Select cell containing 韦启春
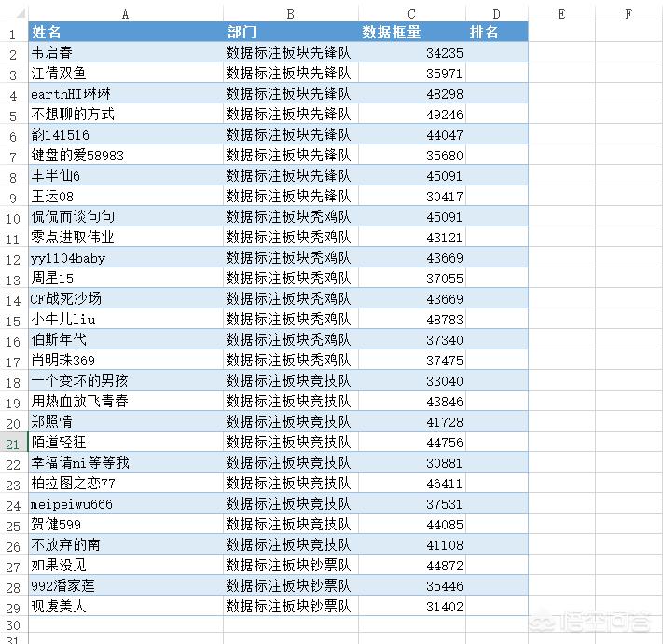This screenshot has width=663, height=644. tap(126, 52)
